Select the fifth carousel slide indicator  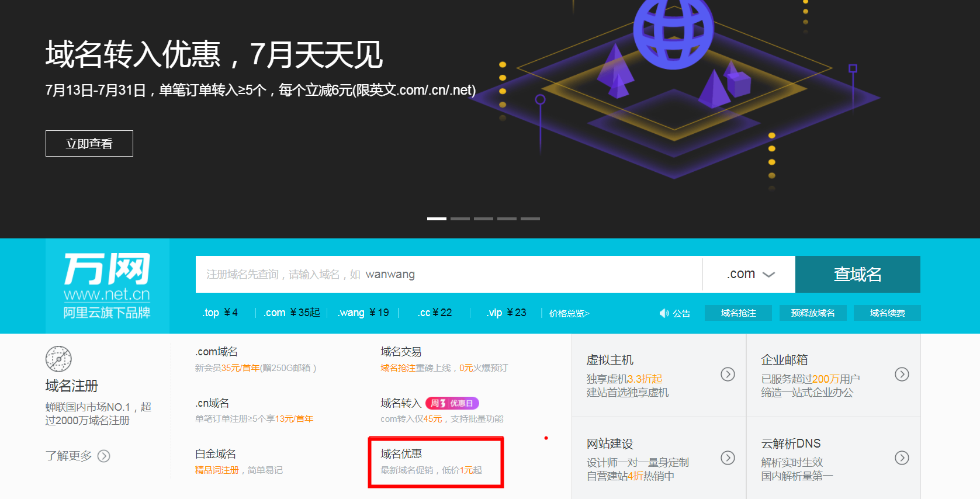point(530,219)
